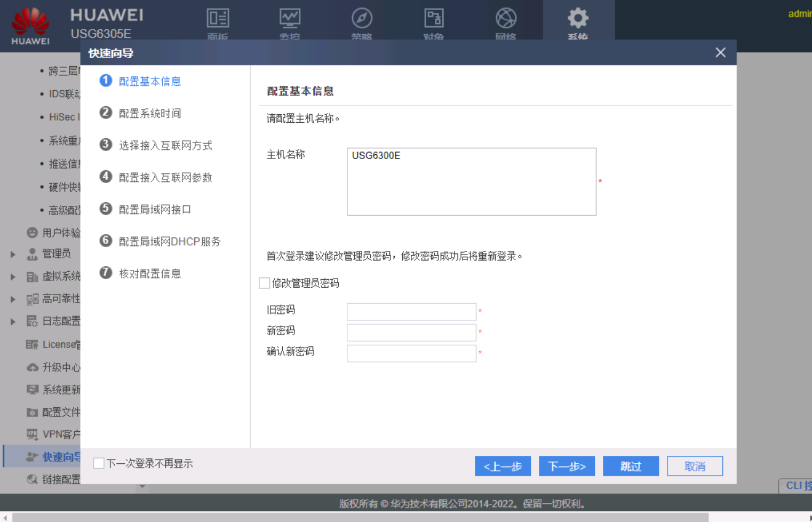The height and width of the screenshot is (522, 812).
Task: Expand the 管理员 sidebar section
Action: point(13,254)
